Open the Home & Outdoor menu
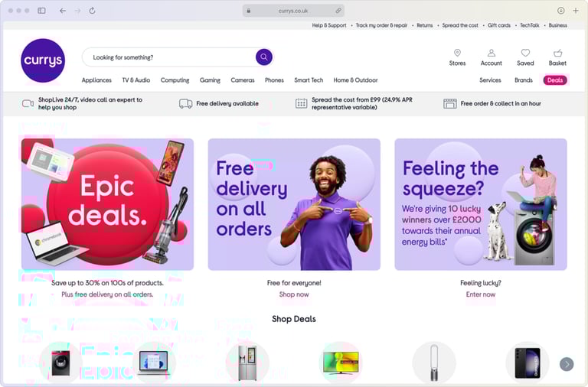The width and height of the screenshot is (588, 387). pyautogui.click(x=355, y=80)
